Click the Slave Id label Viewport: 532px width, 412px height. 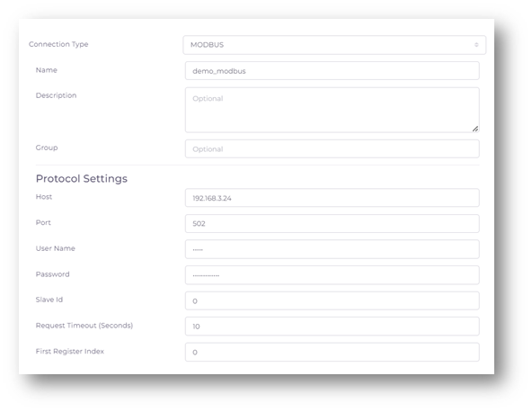[49, 300]
